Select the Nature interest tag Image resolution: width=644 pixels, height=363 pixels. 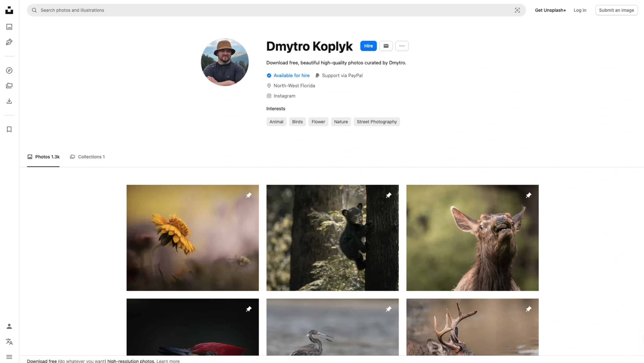(x=341, y=122)
